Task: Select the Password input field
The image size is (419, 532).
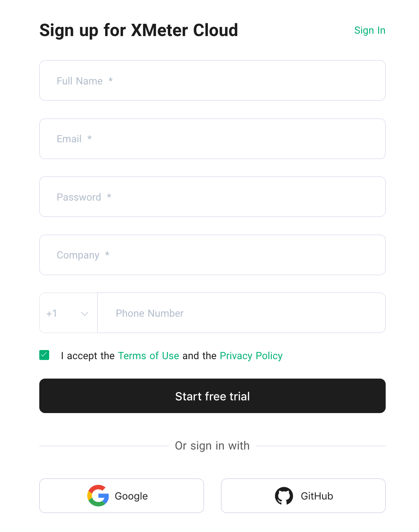Action: click(212, 197)
